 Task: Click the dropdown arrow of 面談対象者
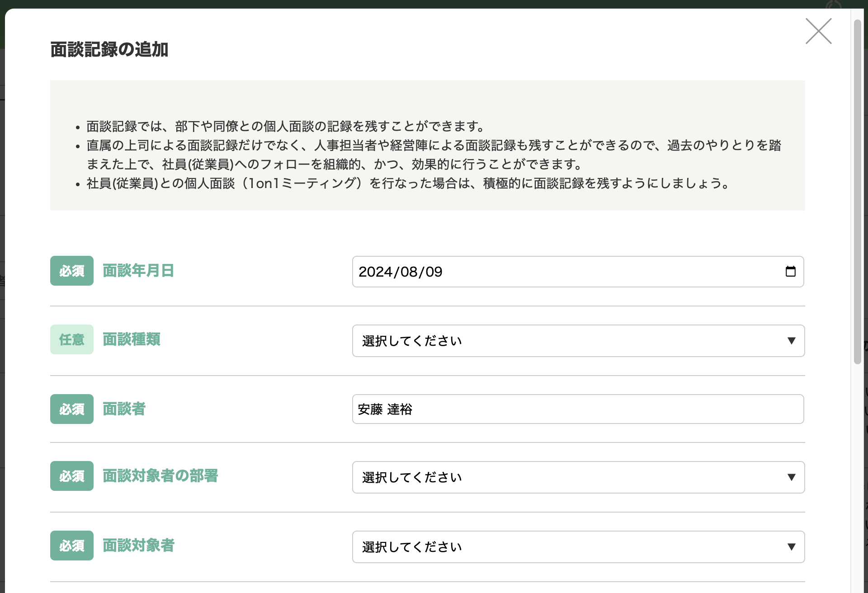coord(791,547)
